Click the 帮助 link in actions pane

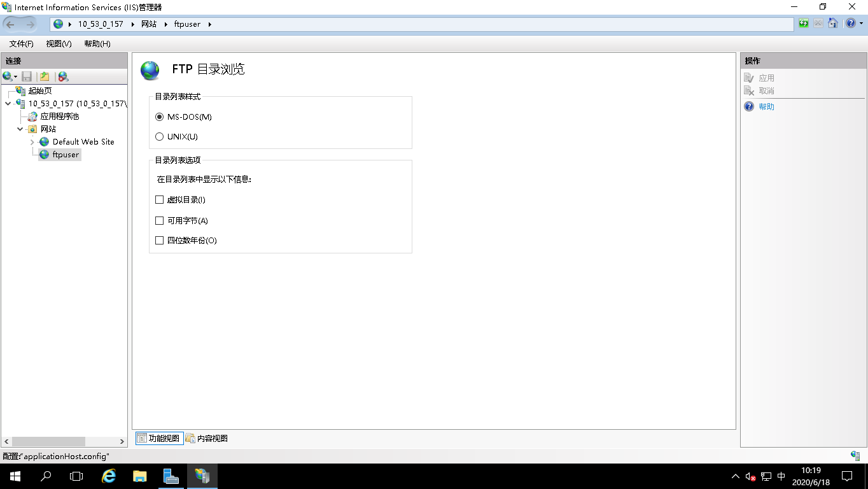[x=766, y=107]
